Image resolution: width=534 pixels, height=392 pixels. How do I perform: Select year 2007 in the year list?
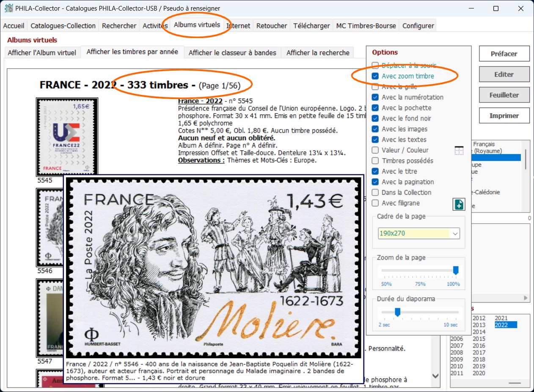click(457, 345)
